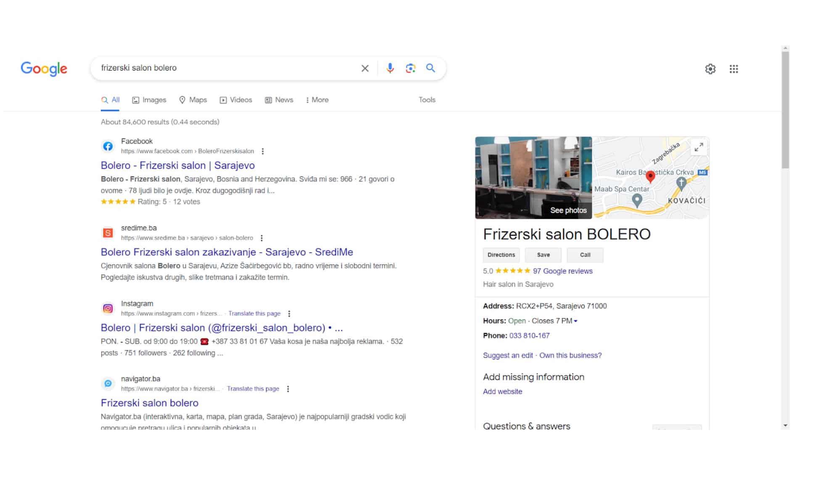
Task: Open Google apps grid
Action: click(734, 69)
